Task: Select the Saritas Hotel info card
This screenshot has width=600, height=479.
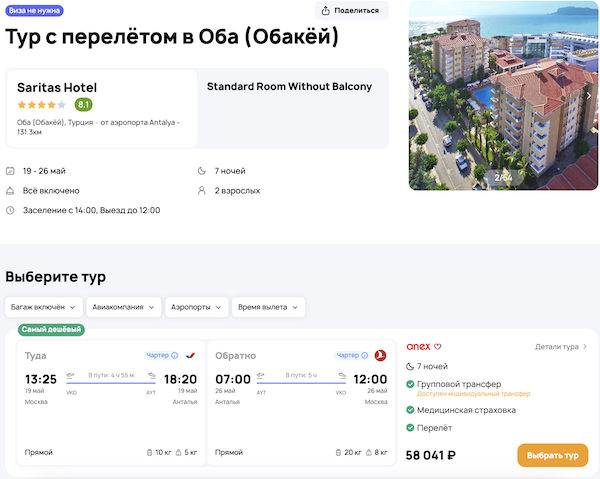Action: pos(101,108)
